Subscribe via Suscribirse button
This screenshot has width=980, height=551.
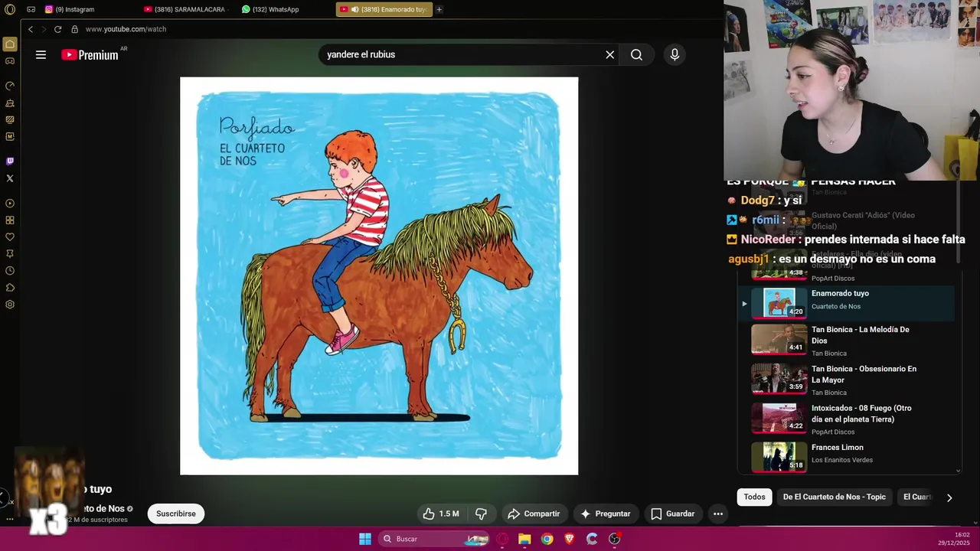[x=176, y=514]
